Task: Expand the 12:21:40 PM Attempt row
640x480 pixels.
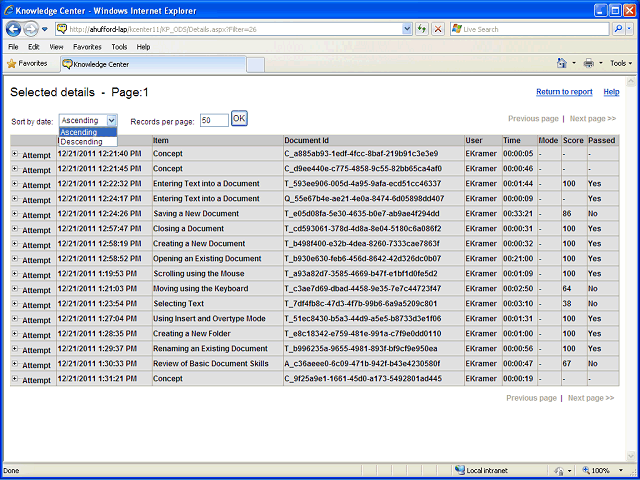Action: click(15, 154)
